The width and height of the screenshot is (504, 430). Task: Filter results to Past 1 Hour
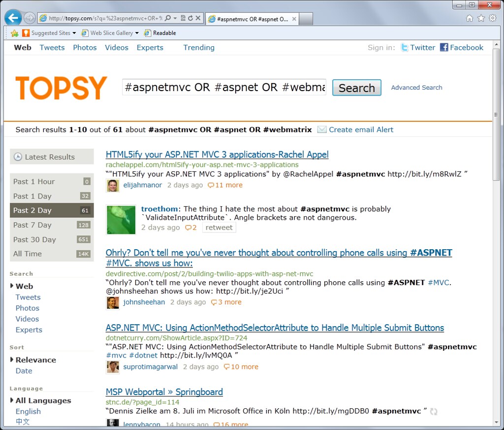pos(52,181)
